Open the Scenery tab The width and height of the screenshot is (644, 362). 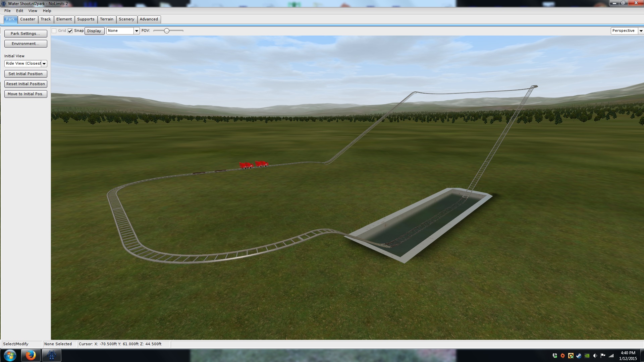(x=126, y=19)
